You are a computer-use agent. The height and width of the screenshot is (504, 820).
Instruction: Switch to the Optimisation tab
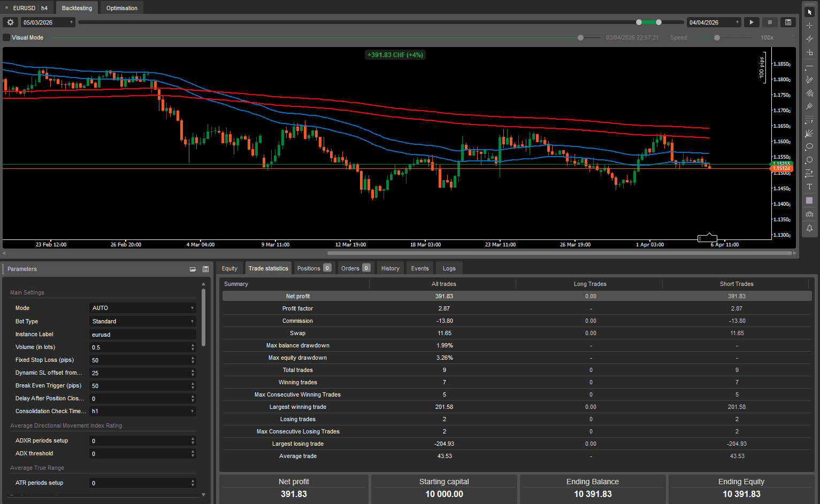[122, 8]
